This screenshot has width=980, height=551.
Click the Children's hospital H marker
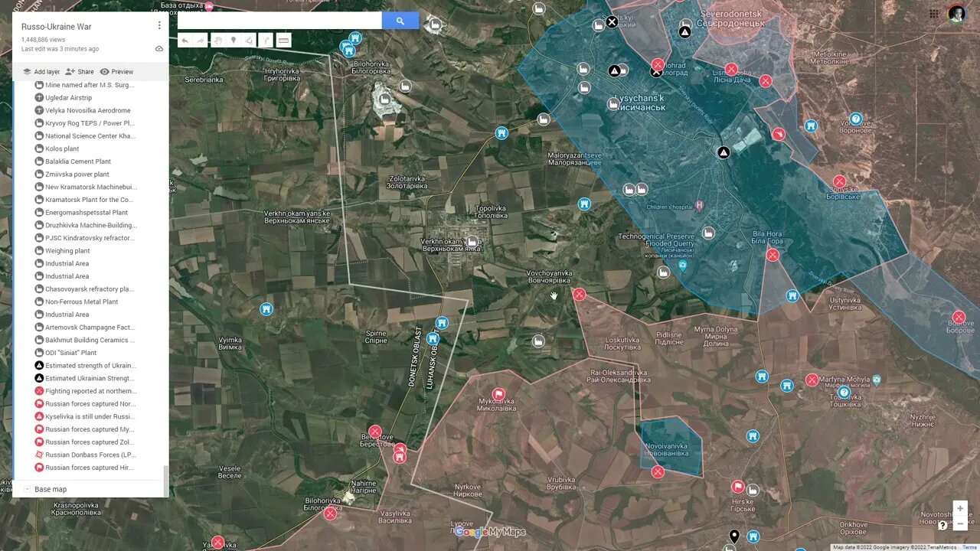click(x=699, y=206)
